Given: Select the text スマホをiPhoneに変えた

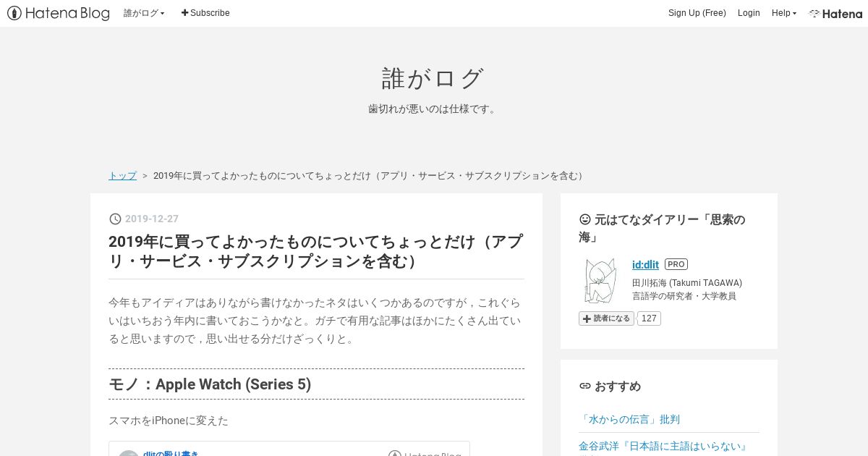Looking at the screenshot, I should (169, 421).
